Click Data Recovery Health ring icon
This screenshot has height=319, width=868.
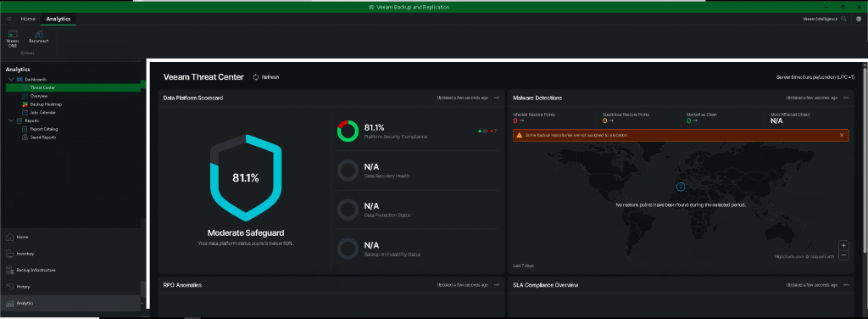348,171
